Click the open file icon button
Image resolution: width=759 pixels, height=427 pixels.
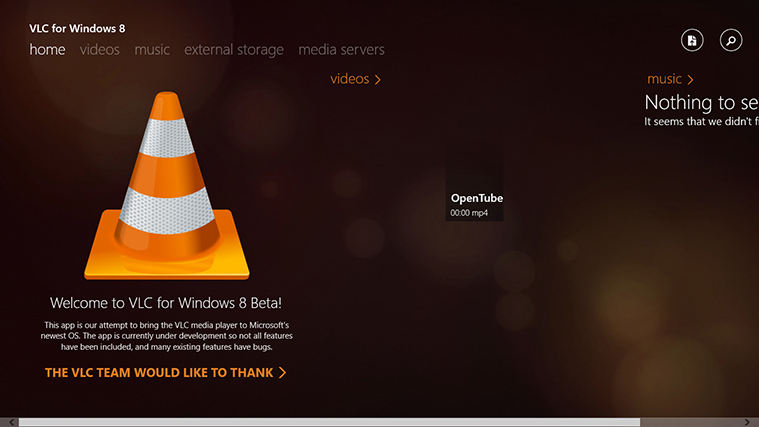coord(692,40)
